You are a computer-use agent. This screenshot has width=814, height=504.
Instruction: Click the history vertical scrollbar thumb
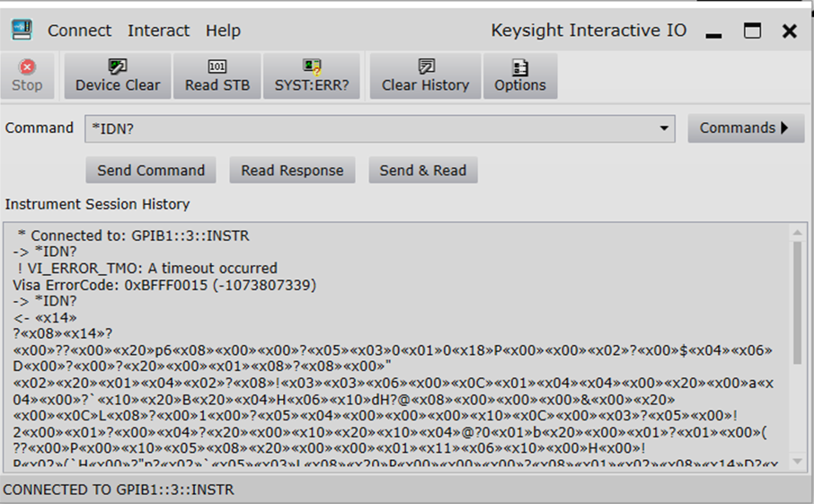click(x=797, y=301)
